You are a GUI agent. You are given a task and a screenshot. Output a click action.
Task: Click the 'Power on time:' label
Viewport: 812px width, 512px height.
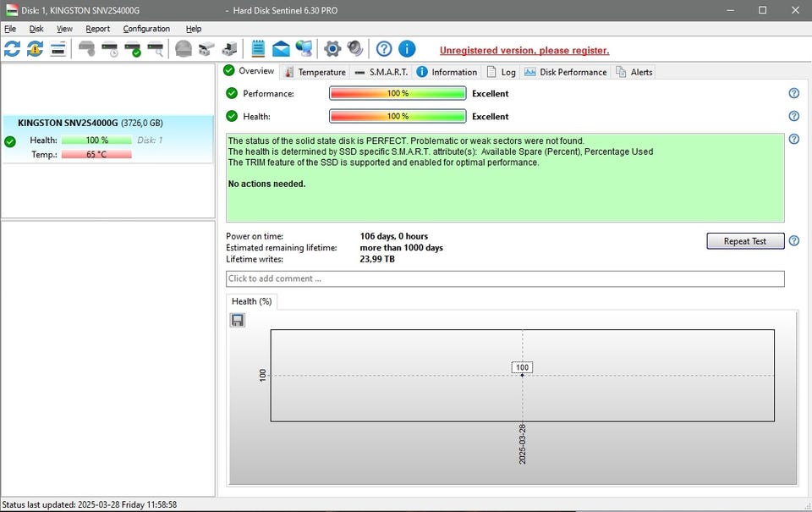[x=255, y=236]
